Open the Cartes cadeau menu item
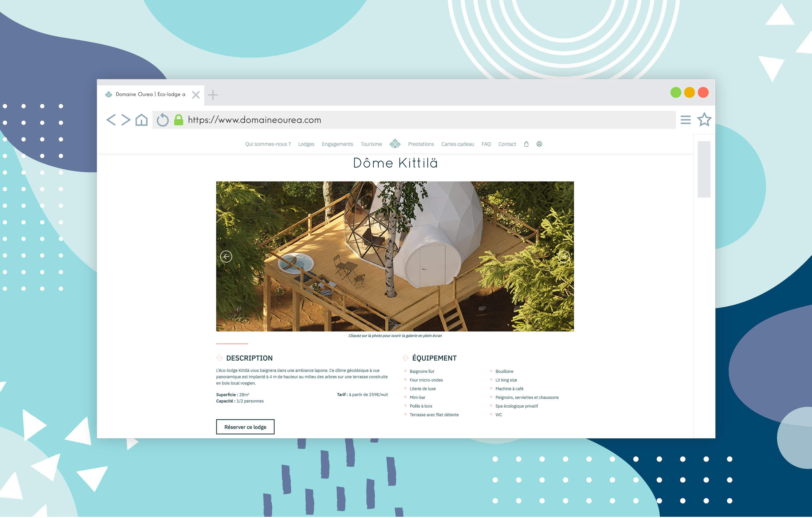The width and height of the screenshot is (812, 518). click(458, 144)
